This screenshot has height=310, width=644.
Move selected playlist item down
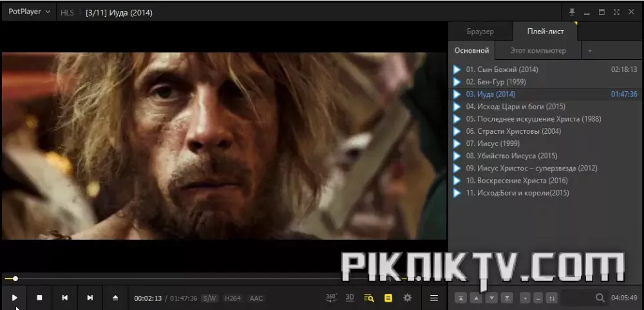click(492, 298)
